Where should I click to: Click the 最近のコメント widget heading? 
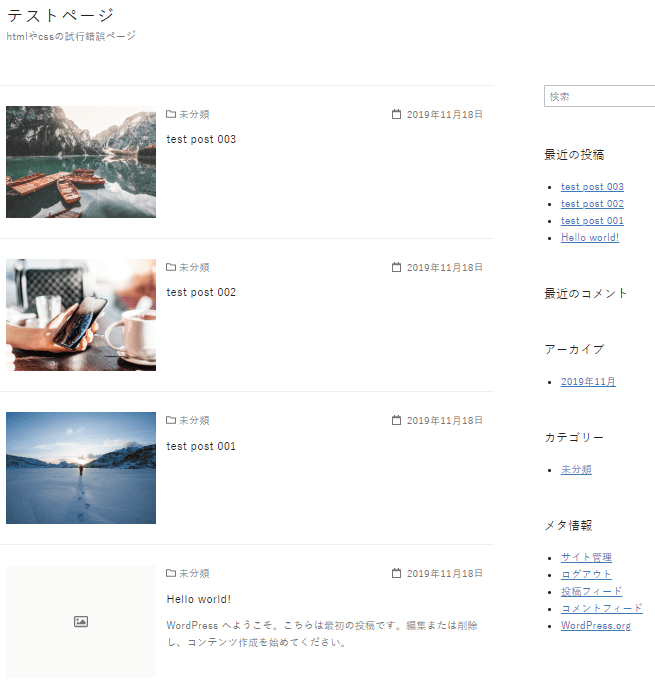click(586, 294)
